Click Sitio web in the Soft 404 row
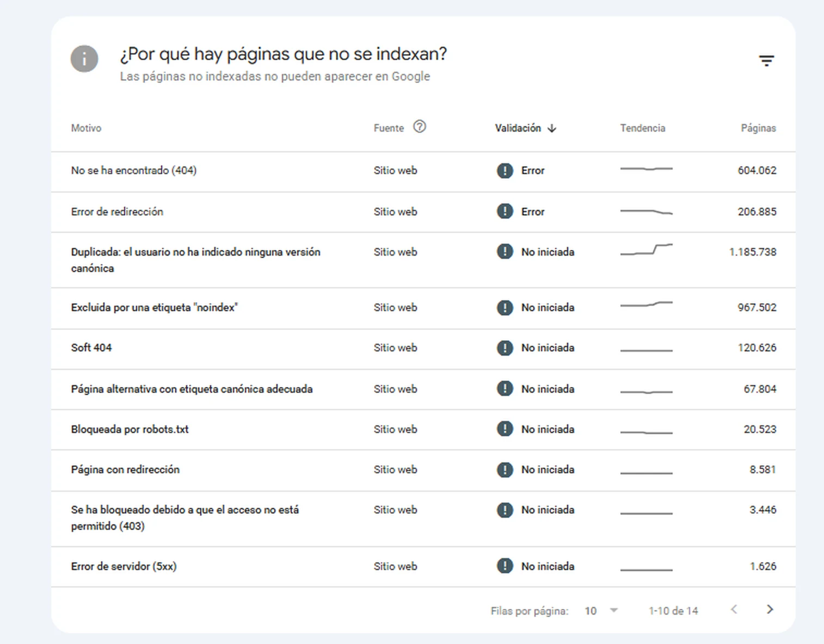 point(395,348)
